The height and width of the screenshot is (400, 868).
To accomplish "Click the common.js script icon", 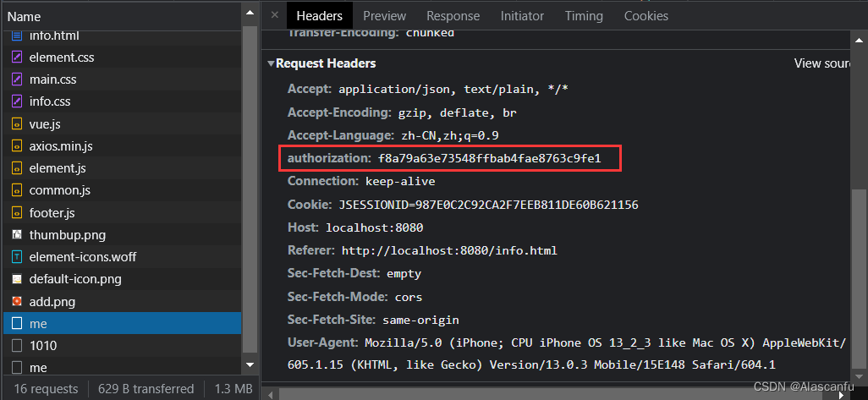I will point(17,190).
